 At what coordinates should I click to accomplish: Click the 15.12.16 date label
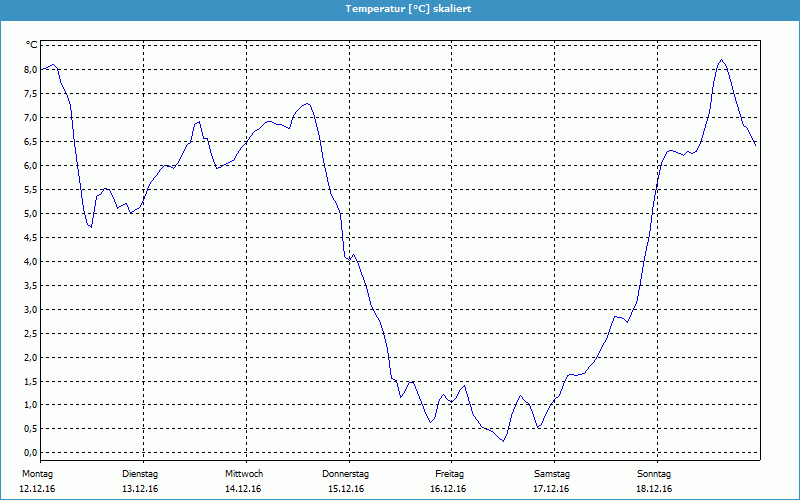[346, 489]
